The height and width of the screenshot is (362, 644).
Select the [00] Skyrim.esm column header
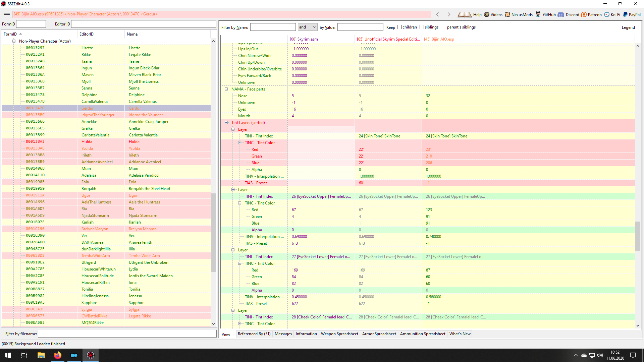coord(321,39)
